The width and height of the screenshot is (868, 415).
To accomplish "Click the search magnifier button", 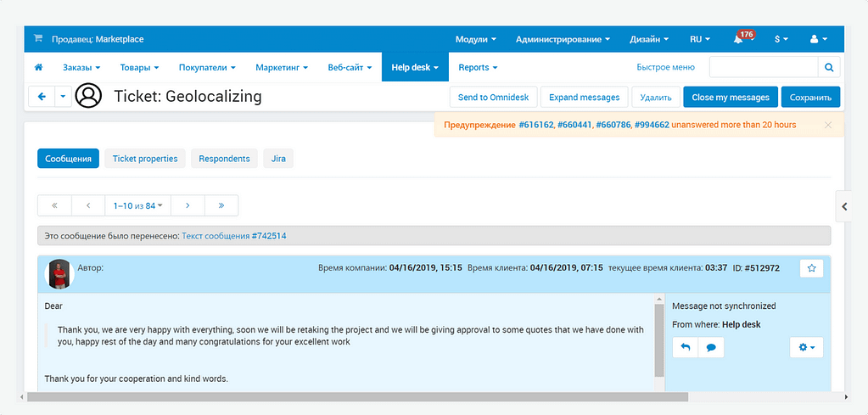I will tap(829, 67).
